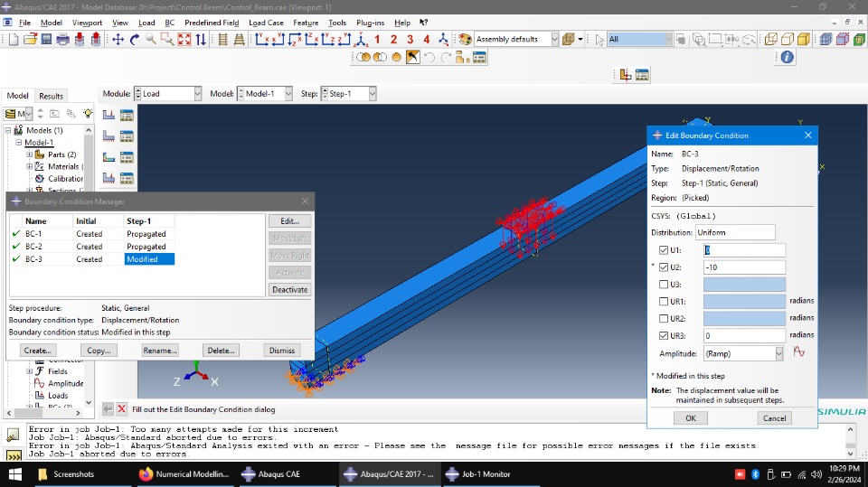Click the UR3 value input field
The width and height of the screenshot is (868, 487).
(744, 336)
